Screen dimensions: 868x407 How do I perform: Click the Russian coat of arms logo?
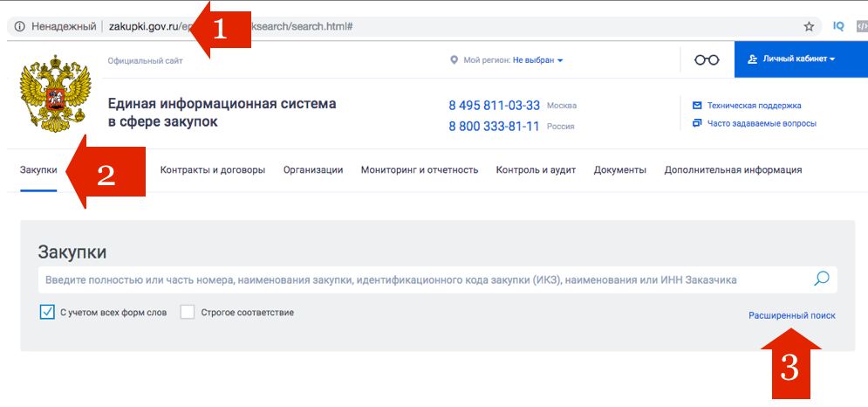[55, 93]
